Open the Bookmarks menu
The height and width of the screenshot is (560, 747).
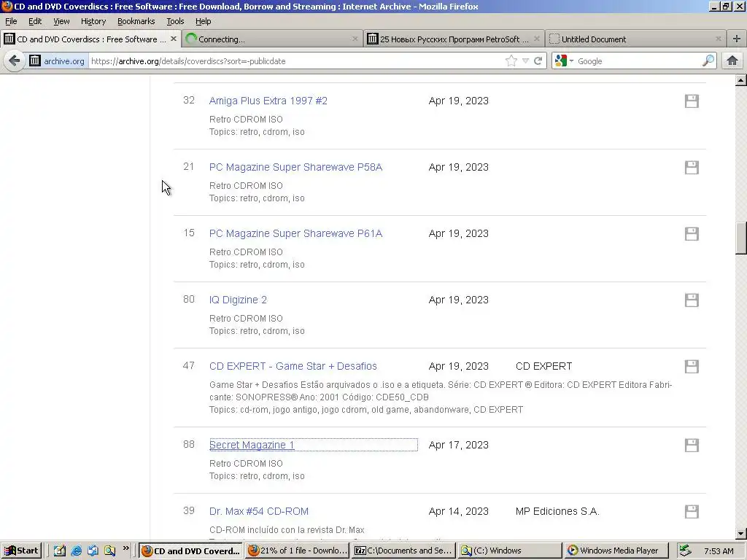[136, 21]
